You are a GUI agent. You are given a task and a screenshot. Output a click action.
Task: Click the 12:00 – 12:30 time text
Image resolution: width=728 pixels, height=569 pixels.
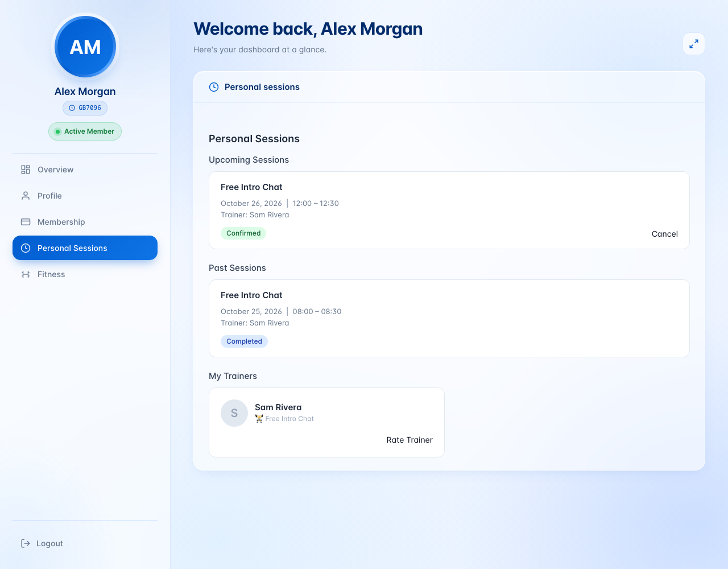316,203
